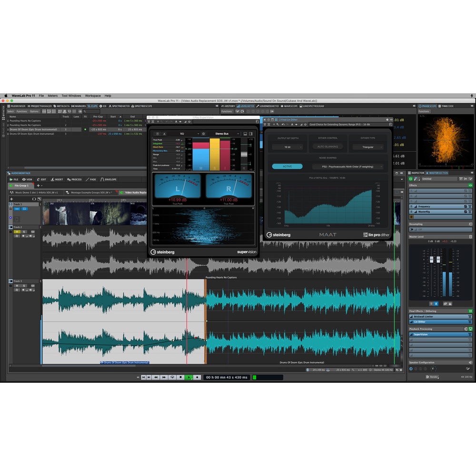
Task: Expand the VU meter type dropdown
Action: pos(181,134)
